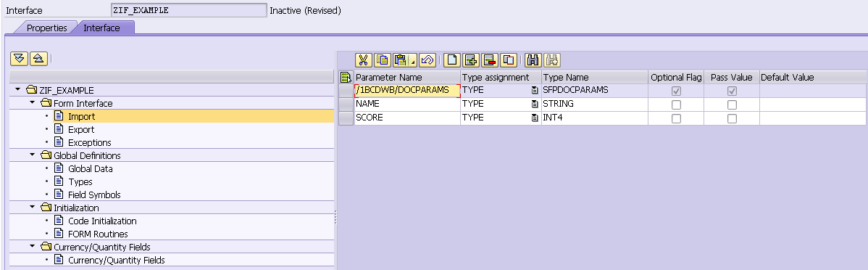Viewport: 868px width, 270px height.
Task: Toggle the Pass Value checkbox for SCORE
Action: 732,118
